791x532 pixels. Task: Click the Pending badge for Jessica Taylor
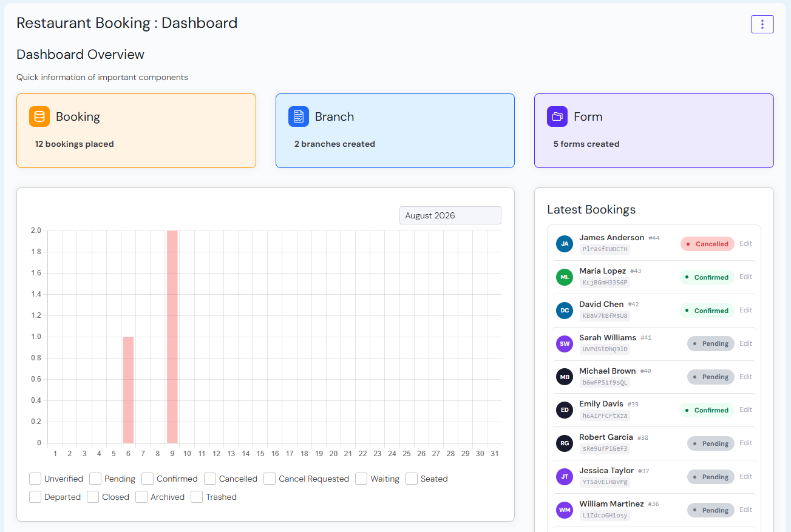click(x=711, y=477)
